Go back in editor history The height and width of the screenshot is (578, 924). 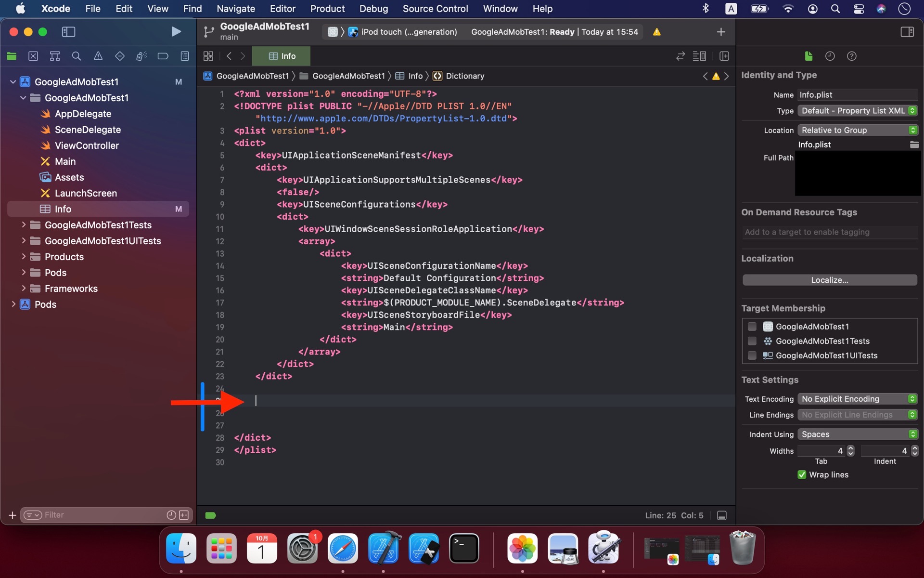[x=229, y=56]
